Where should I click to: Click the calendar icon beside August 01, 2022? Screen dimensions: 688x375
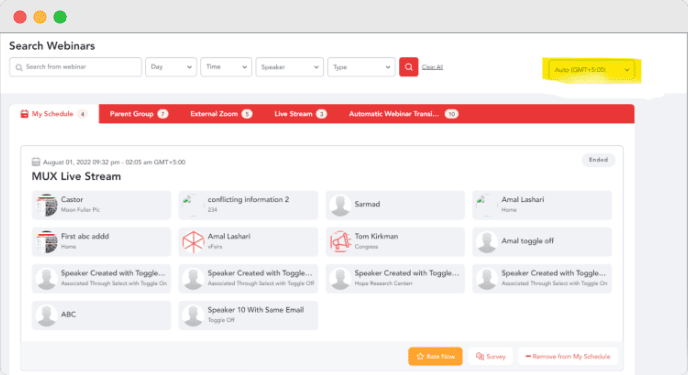pos(36,162)
